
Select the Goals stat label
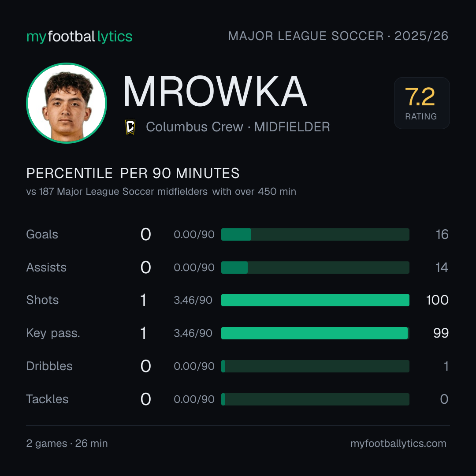pyautogui.click(x=42, y=234)
